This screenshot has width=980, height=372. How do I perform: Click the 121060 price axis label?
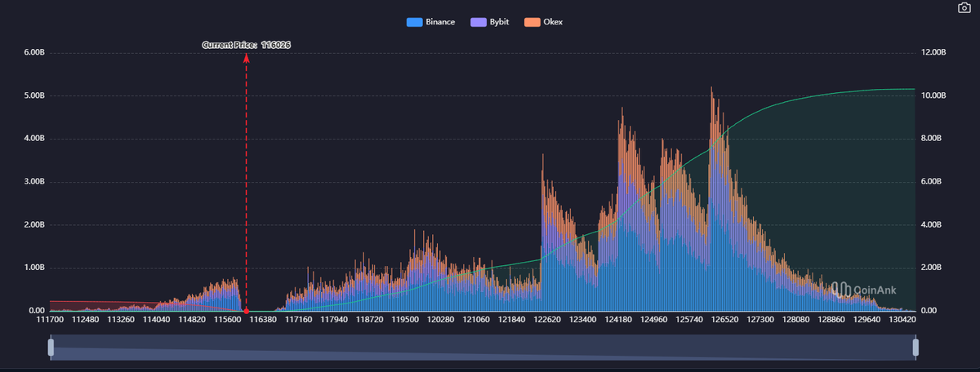pyautogui.click(x=476, y=320)
